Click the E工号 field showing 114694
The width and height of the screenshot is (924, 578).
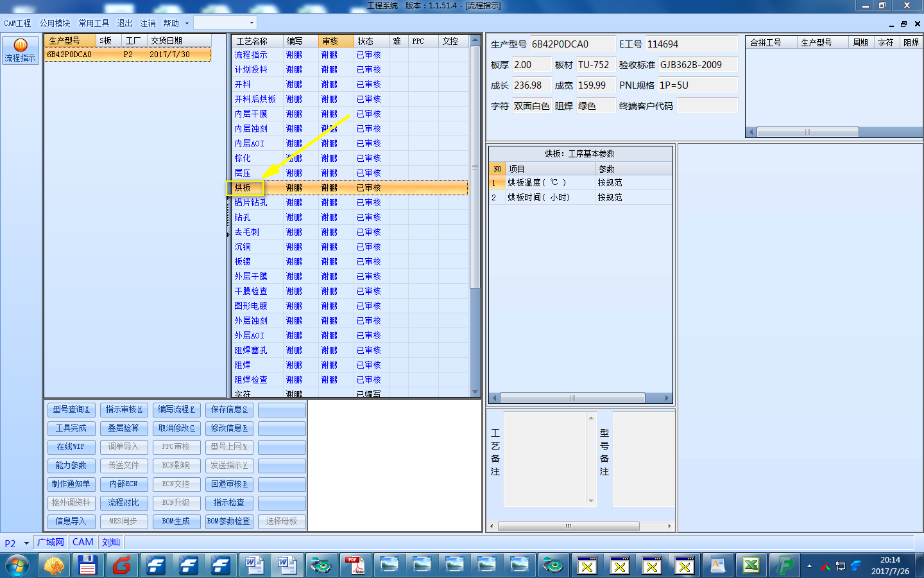[x=691, y=44]
